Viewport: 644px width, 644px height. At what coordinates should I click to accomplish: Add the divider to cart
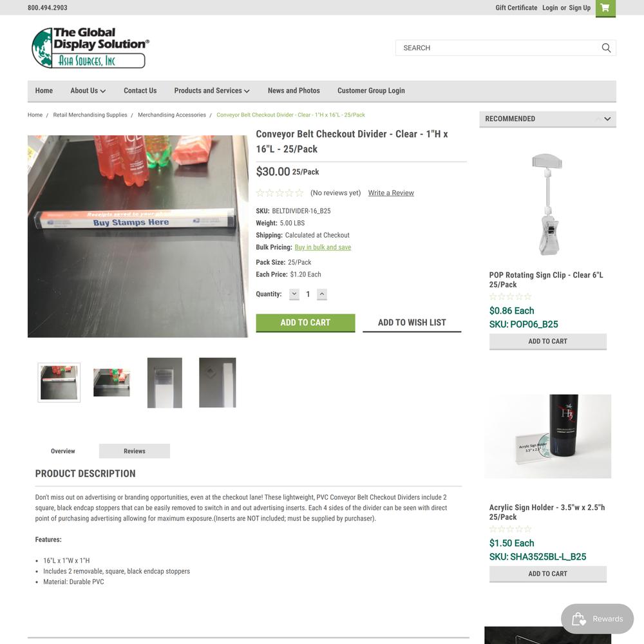305,323
